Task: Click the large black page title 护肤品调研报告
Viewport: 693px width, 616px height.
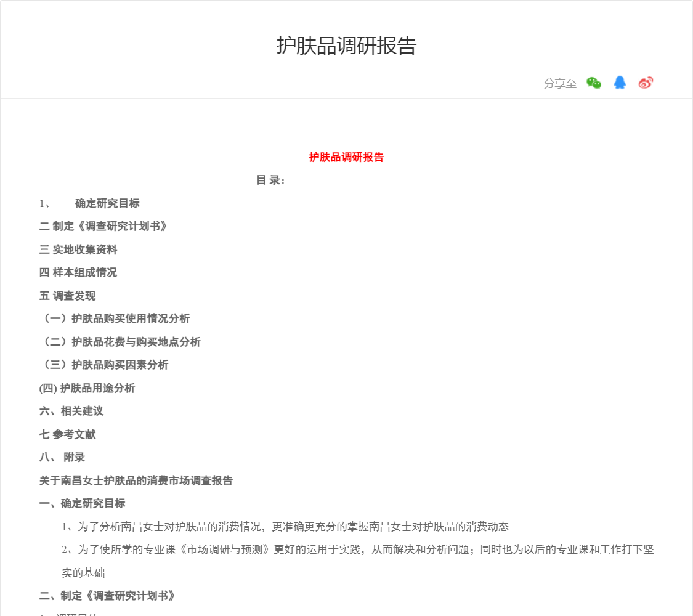Action: click(346, 46)
